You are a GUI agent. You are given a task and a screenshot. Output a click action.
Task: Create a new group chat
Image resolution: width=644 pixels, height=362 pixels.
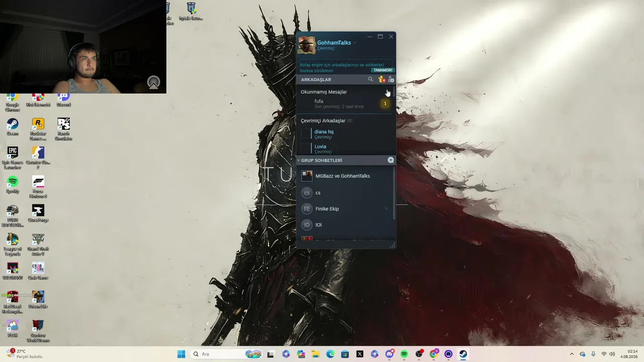[x=391, y=160]
